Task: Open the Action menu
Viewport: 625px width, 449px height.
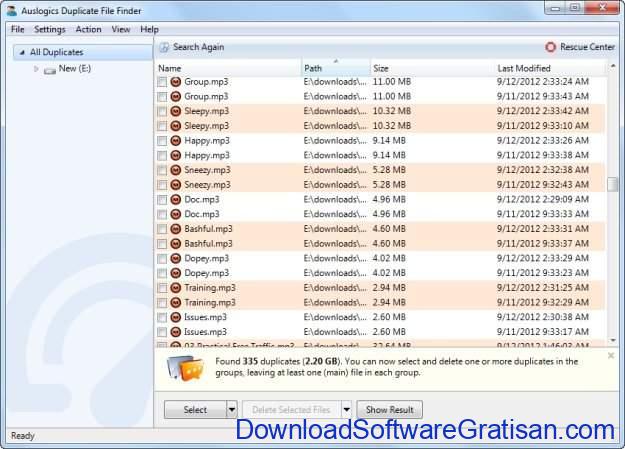Action: coord(88,30)
